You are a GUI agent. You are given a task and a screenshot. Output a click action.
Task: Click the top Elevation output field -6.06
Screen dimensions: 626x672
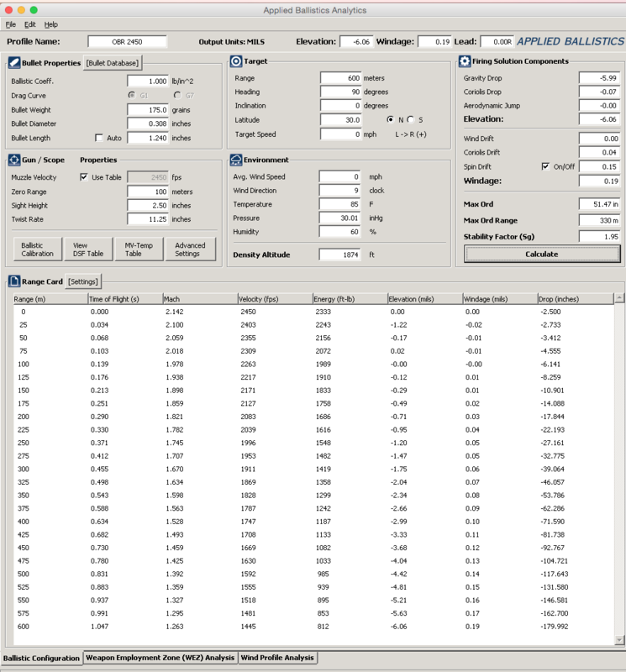click(356, 41)
